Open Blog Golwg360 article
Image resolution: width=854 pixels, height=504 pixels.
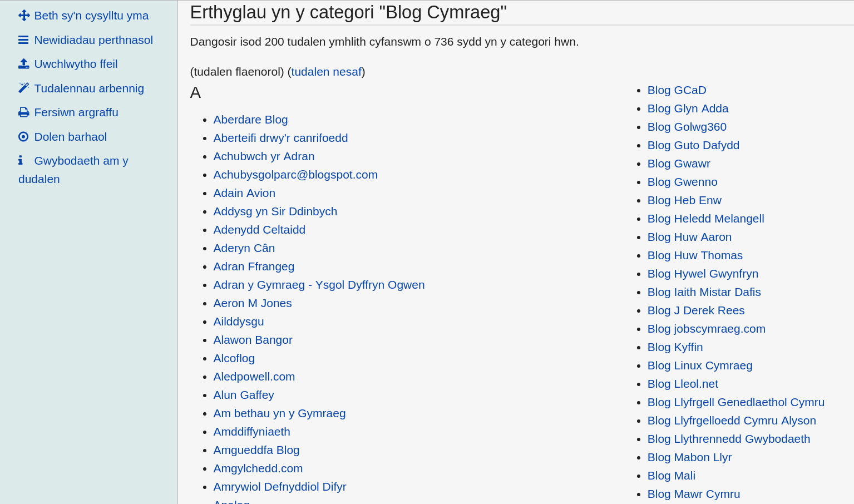(x=687, y=127)
